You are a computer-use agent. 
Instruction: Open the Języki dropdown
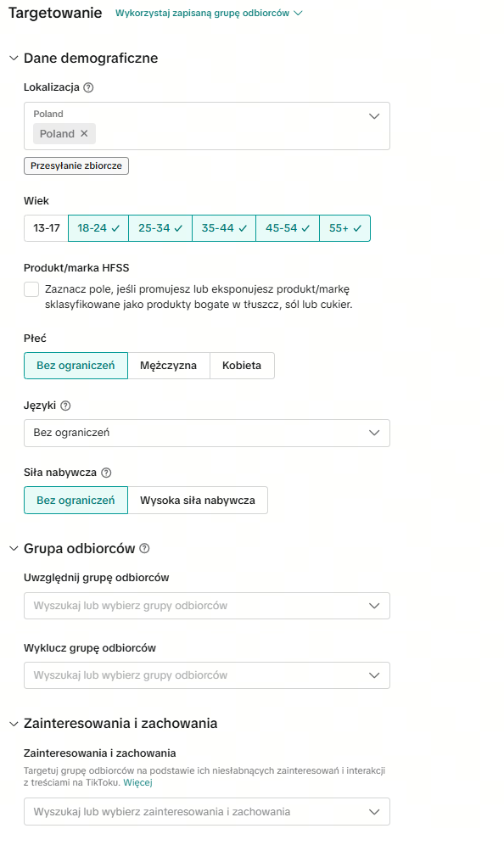(x=207, y=434)
